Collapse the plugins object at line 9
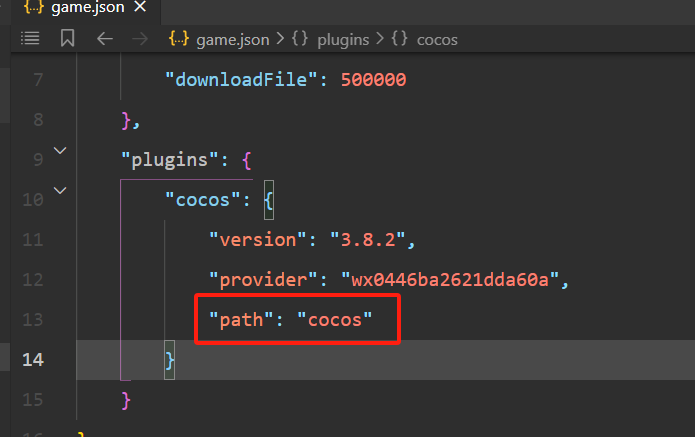This screenshot has width=695, height=437. (x=60, y=151)
